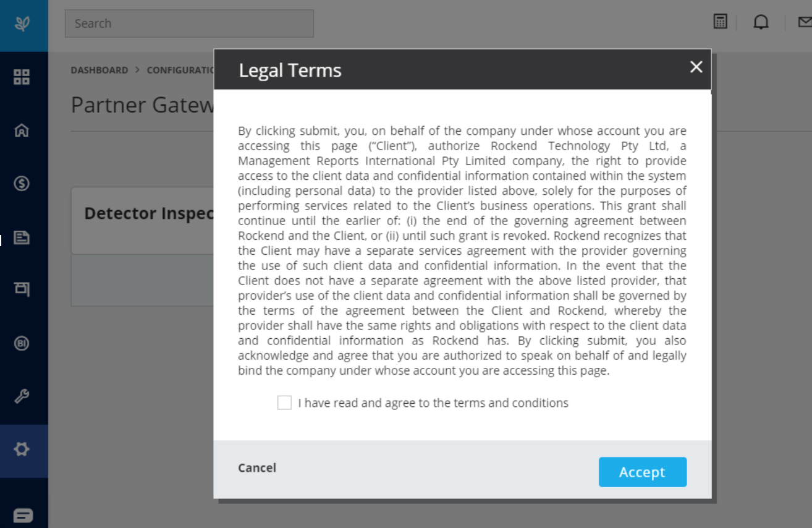
Task: Open the dollar sign financials icon
Action: (x=22, y=184)
